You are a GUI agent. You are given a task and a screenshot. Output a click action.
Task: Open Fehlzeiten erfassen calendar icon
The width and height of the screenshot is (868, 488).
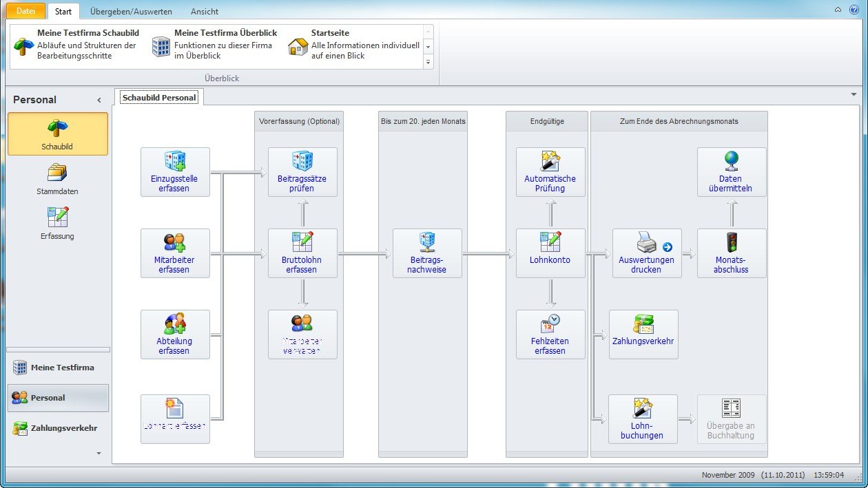(x=550, y=324)
